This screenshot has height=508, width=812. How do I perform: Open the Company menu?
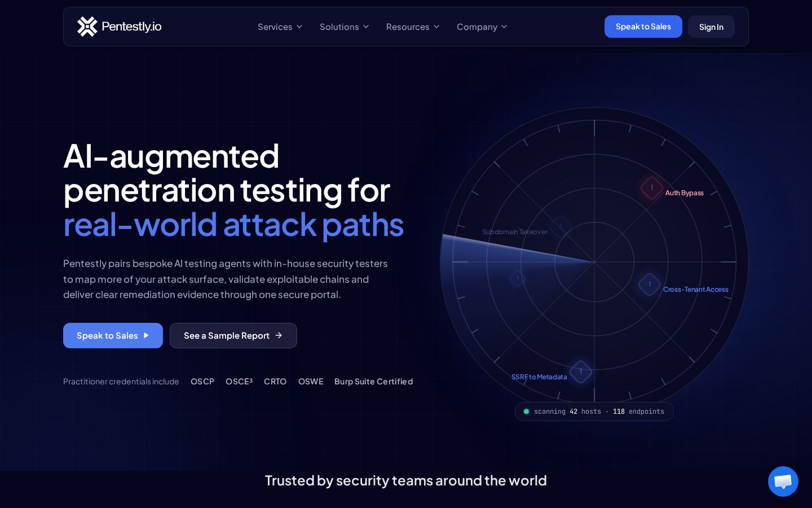[x=482, y=27]
